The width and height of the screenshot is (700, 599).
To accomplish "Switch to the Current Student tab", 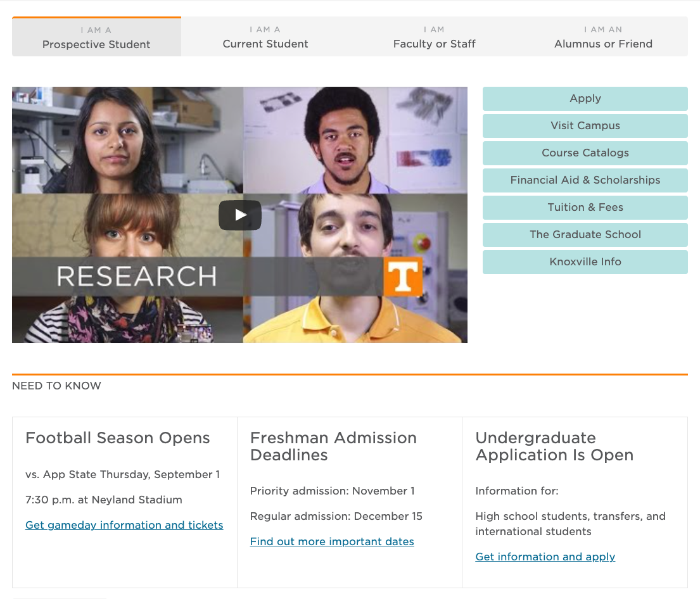I will click(265, 37).
